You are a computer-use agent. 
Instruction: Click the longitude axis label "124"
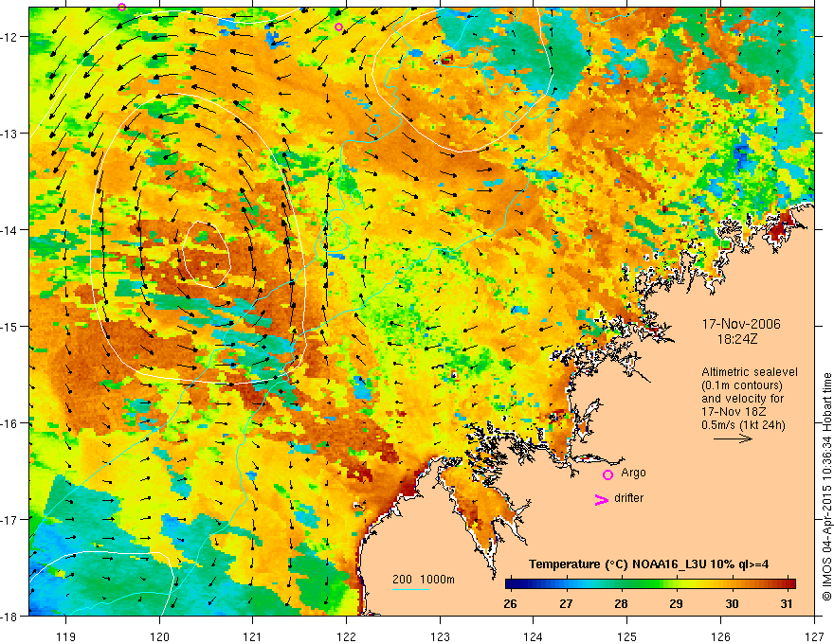(534, 636)
